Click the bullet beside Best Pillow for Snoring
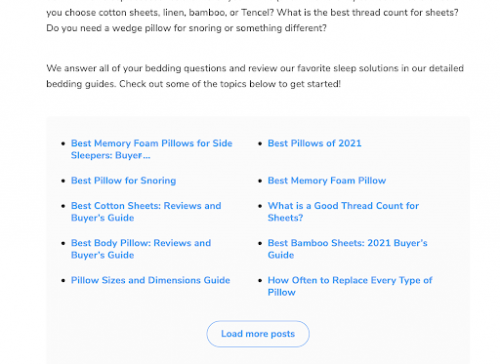Screen dimensions: 500x364 pos(63,181)
